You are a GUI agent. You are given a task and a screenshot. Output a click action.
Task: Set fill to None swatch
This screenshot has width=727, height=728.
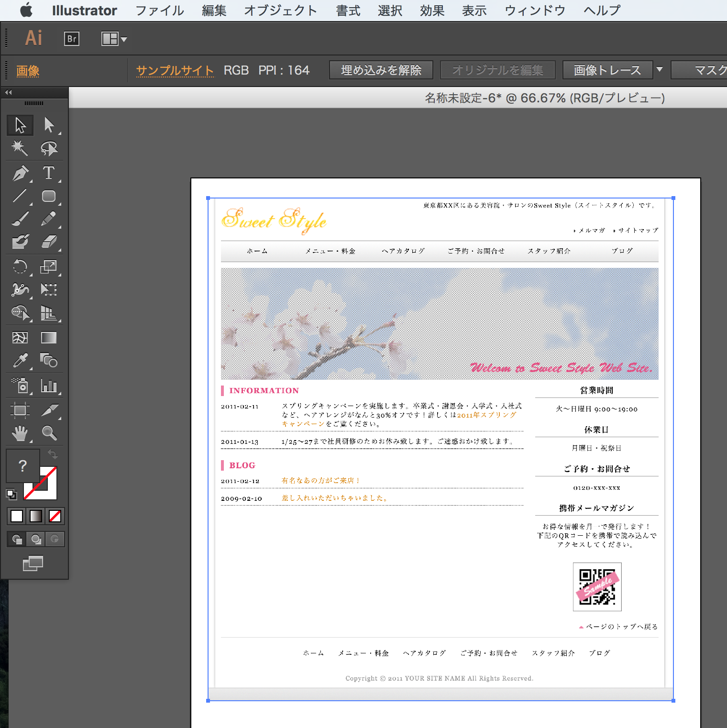coord(55,516)
